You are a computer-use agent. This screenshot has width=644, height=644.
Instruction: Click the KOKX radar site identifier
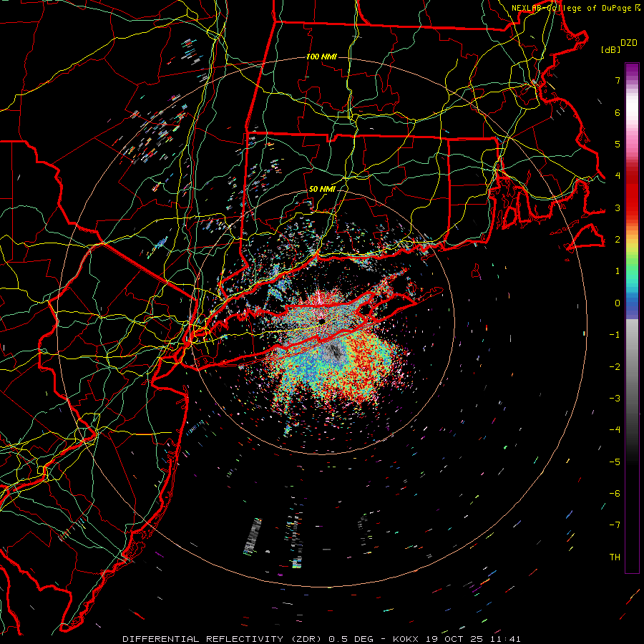point(406,639)
